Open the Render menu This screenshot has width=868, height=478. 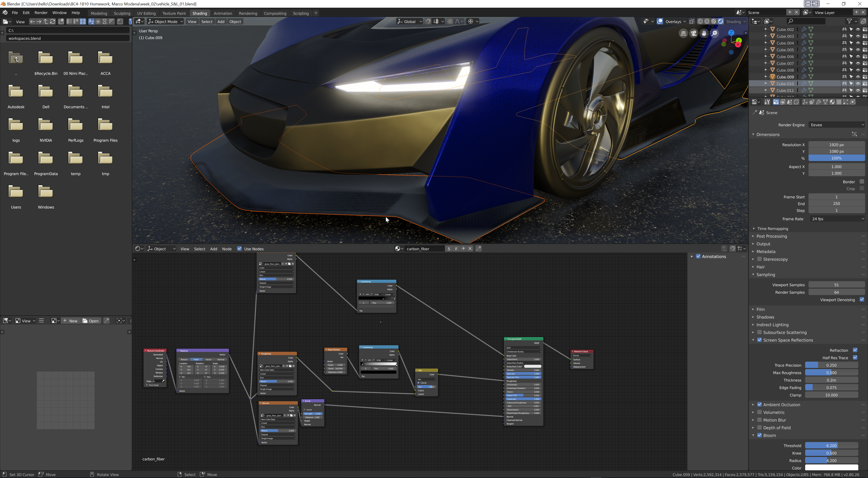point(41,12)
